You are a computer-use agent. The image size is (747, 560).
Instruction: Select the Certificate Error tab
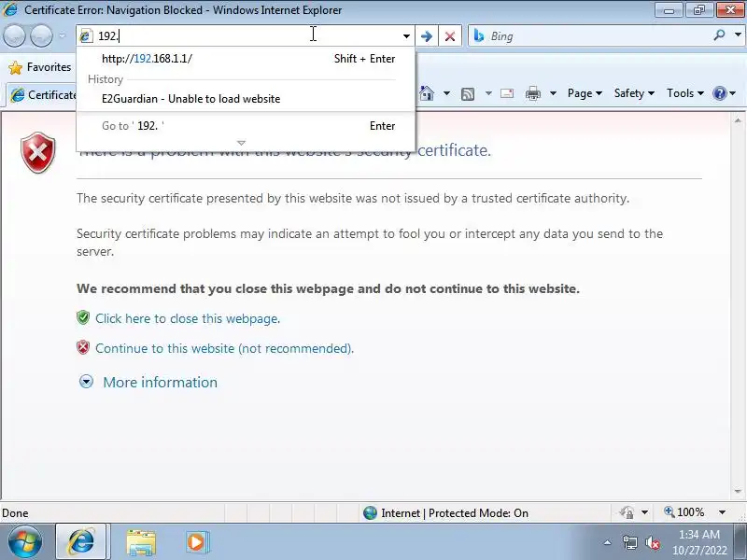point(43,95)
